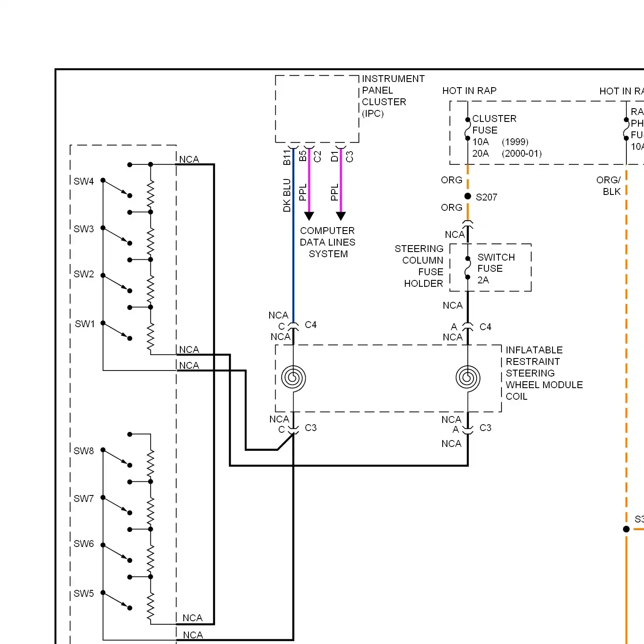Click the S207 splice dot
Viewport: 644px width, 644px height.
[x=468, y=196]
